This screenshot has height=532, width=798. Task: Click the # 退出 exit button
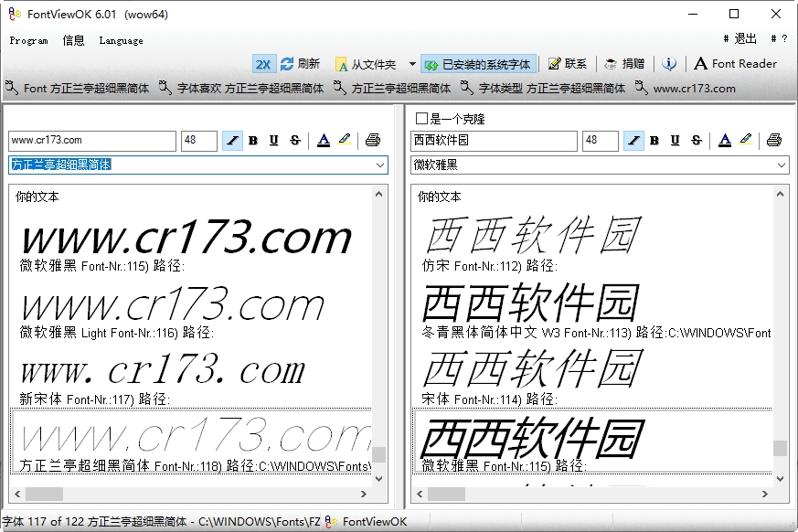click(739, 39)
